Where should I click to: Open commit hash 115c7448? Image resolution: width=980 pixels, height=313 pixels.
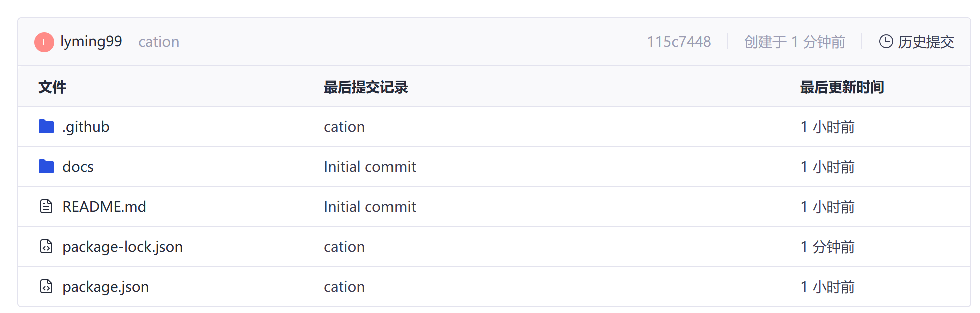(679, 42)
